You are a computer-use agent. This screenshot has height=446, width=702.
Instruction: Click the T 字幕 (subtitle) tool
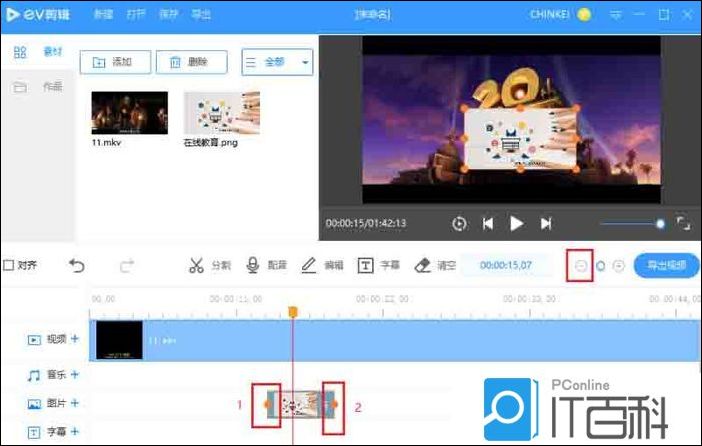[378, 265]
